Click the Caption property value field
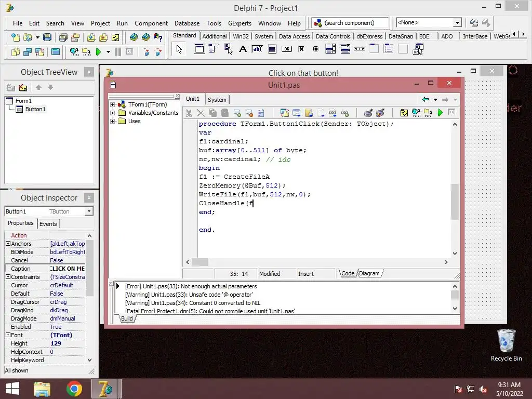This screenshot has width=532, height=399. click(67, 269)
